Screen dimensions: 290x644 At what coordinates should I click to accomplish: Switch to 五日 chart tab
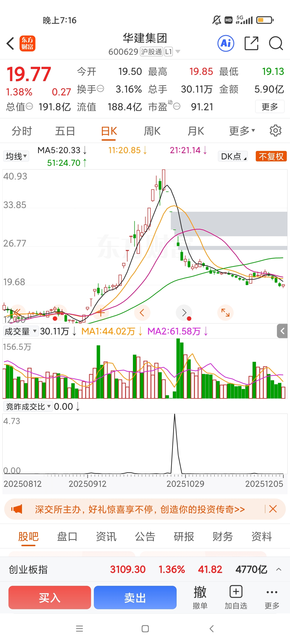click(65, 131)
